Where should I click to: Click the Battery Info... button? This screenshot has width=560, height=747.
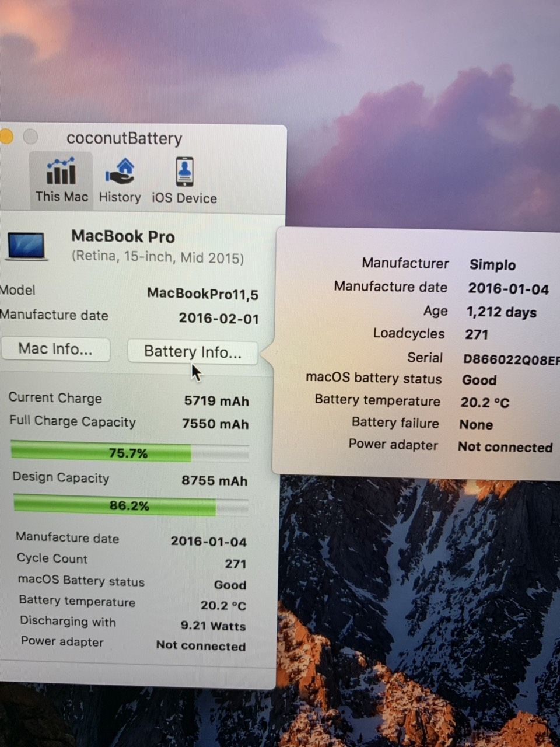pyautogui.click(x=192, y=352)
